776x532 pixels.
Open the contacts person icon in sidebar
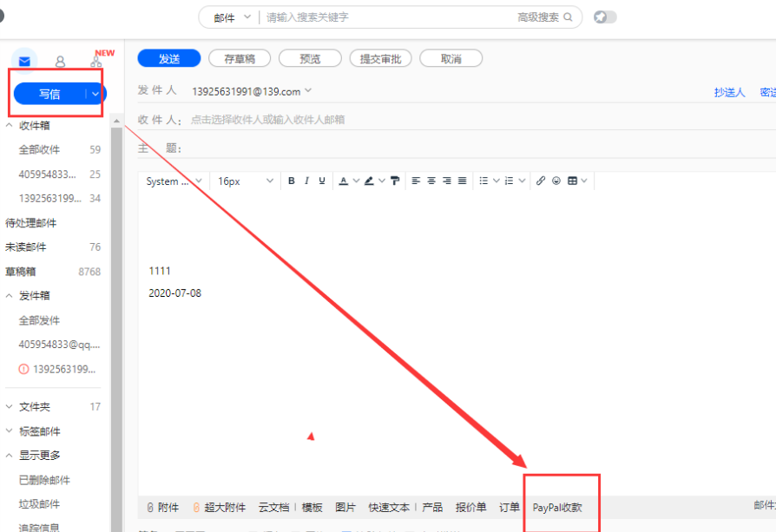click(61, 62)
